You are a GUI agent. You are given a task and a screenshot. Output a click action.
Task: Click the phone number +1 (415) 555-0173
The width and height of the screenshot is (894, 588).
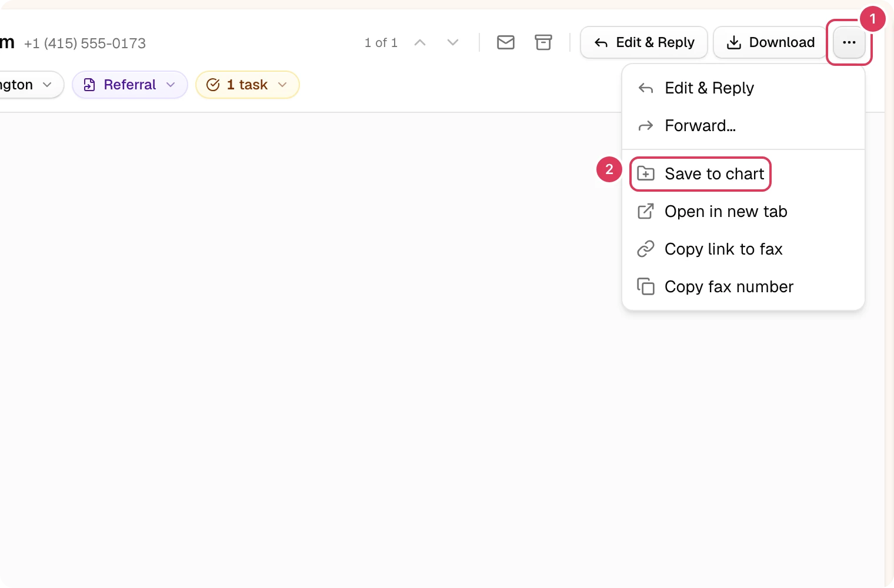click(85, 43)
